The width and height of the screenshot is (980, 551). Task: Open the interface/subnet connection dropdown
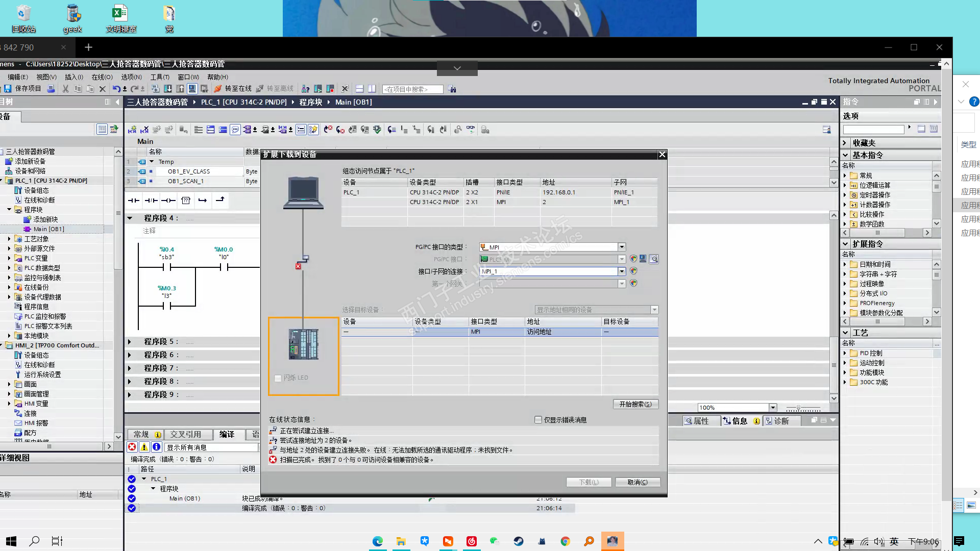(x=622, y=271)
